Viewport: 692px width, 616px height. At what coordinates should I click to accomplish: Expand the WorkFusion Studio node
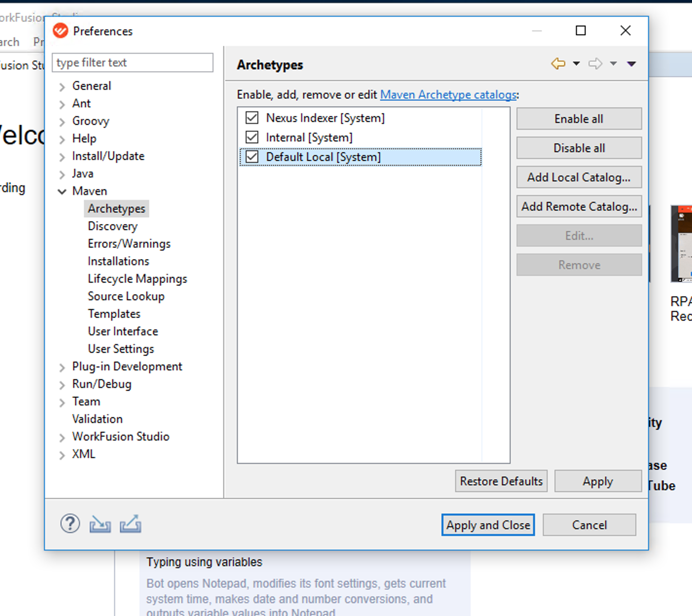coord(62,438)
